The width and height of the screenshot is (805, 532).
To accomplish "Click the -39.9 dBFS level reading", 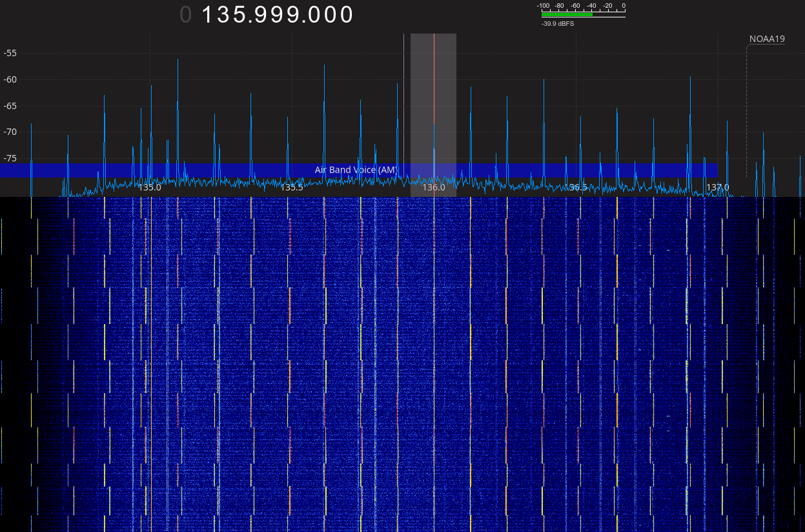I will [x=558, y=24].
